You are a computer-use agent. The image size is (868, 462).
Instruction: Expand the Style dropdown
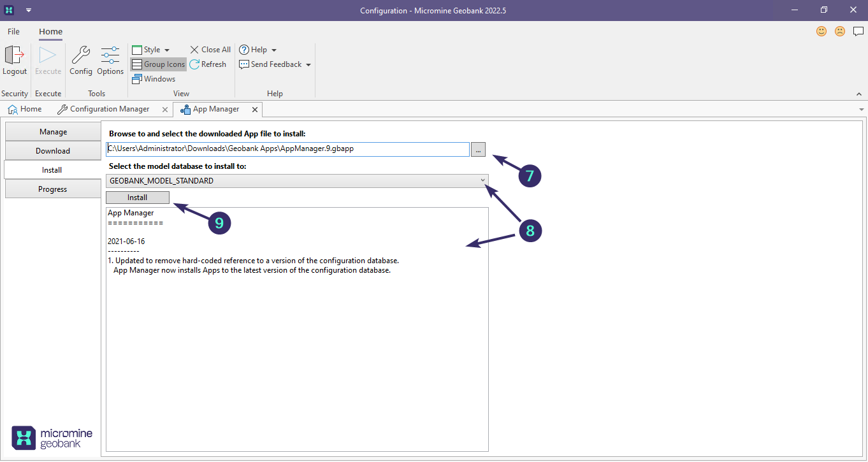coord(151,50)
